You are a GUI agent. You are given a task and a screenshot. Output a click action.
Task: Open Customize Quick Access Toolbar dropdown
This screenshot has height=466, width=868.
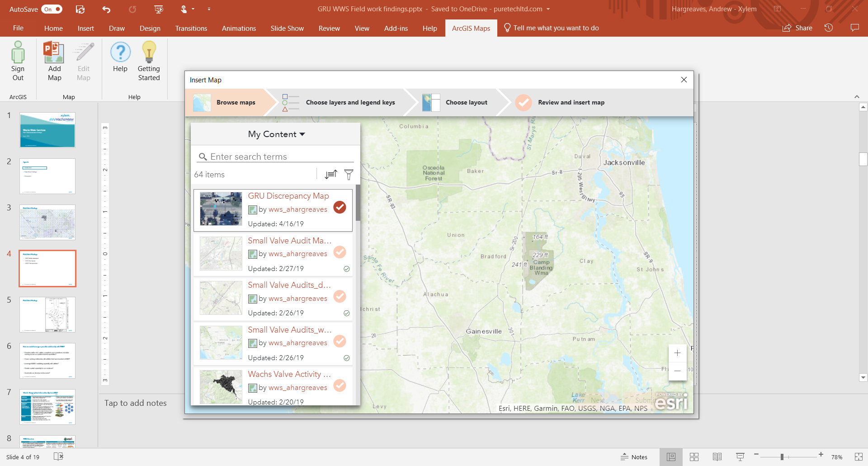tap(209, 9)
